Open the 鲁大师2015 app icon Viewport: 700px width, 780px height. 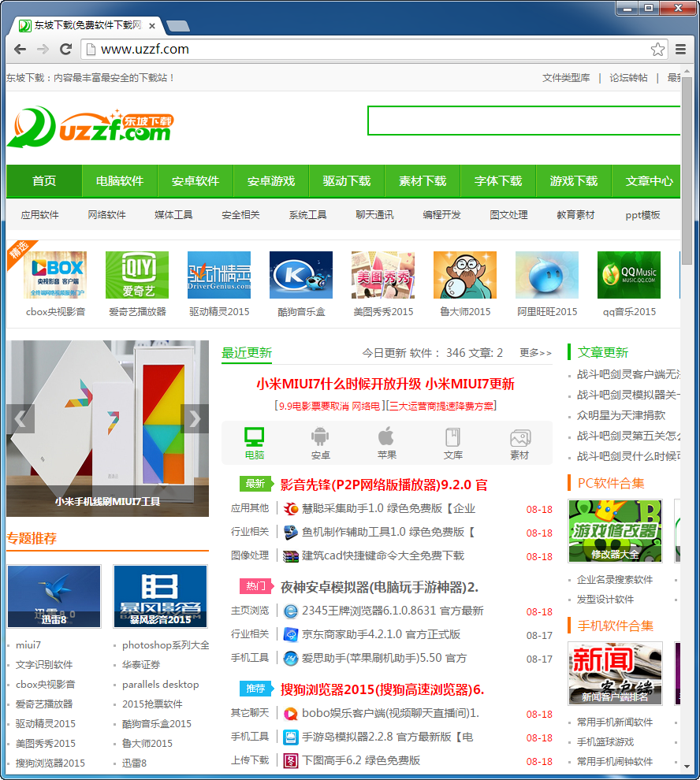(465, 275)
